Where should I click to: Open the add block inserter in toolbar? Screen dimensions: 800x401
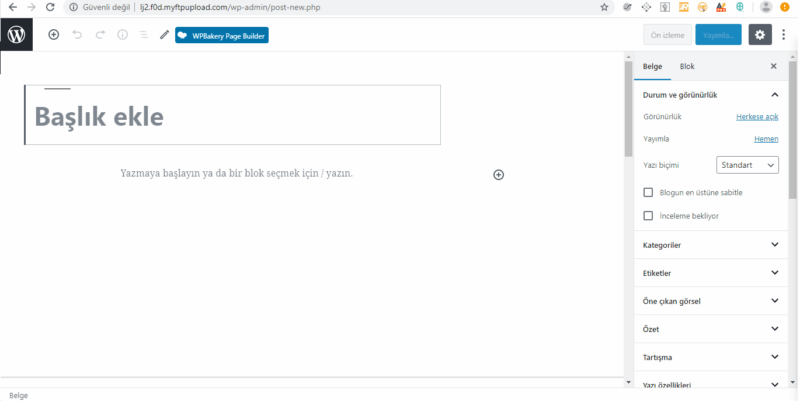pyautogui.click(x=54, y=35)
